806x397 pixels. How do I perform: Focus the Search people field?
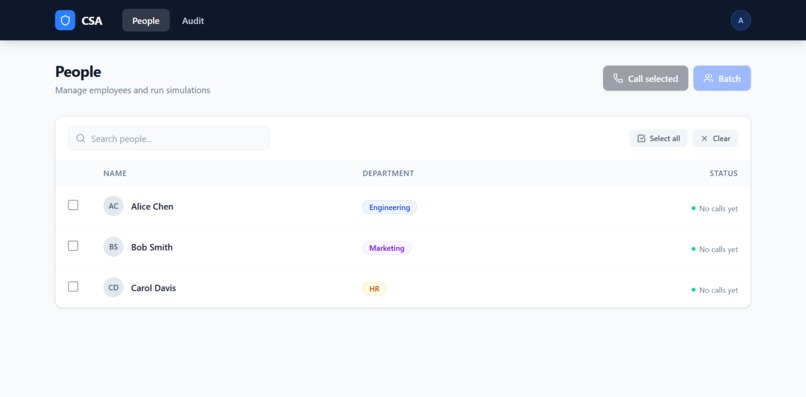(x=169, y=138)
